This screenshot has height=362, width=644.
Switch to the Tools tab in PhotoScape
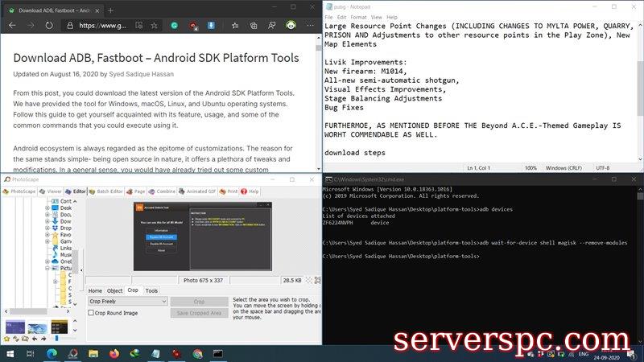point(151,290)
